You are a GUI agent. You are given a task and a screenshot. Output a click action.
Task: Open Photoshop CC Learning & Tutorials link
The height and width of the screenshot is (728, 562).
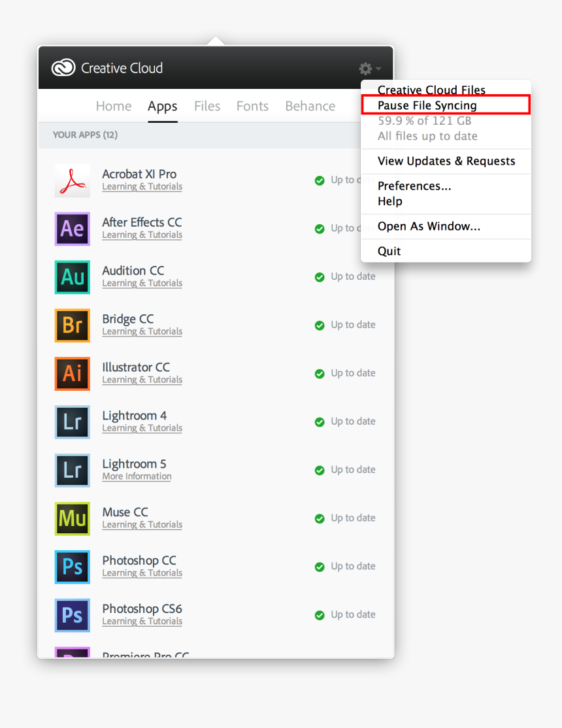(142, 573)
